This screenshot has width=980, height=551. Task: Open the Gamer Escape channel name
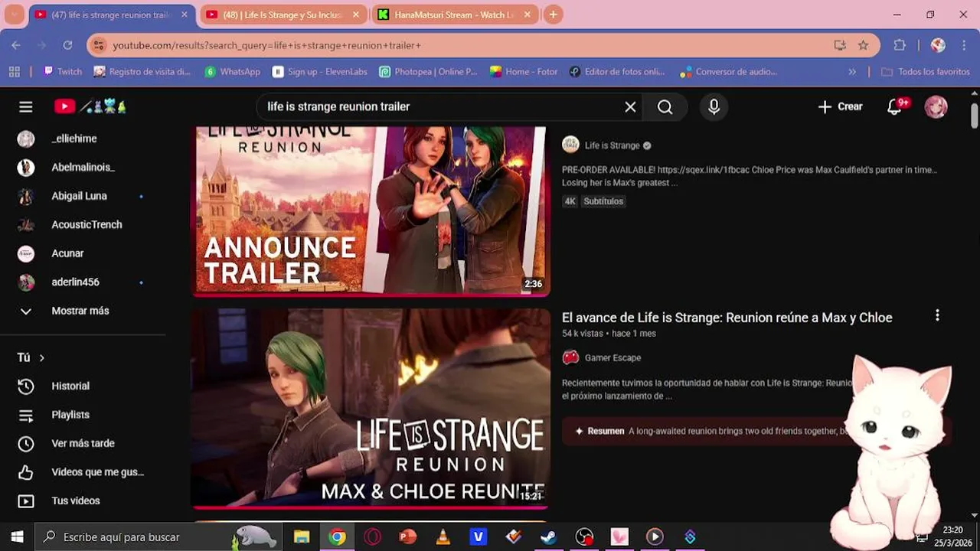click(x=612, y=357)
